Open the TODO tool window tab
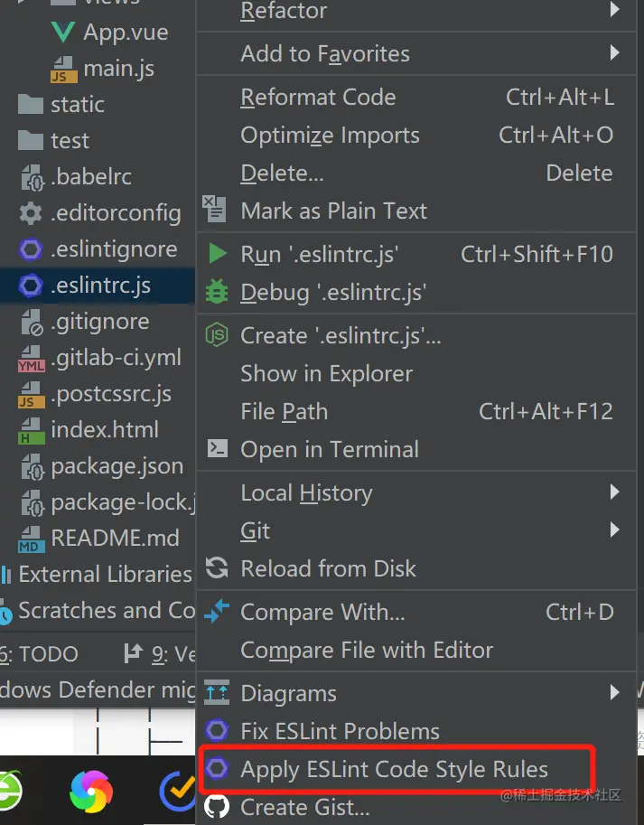644x825 pixels. click(x=42, y=653)
